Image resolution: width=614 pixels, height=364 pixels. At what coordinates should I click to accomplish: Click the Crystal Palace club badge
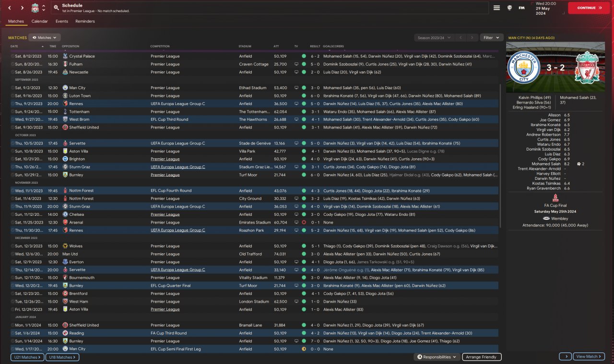pyautogui.click(x=65, y=56)
